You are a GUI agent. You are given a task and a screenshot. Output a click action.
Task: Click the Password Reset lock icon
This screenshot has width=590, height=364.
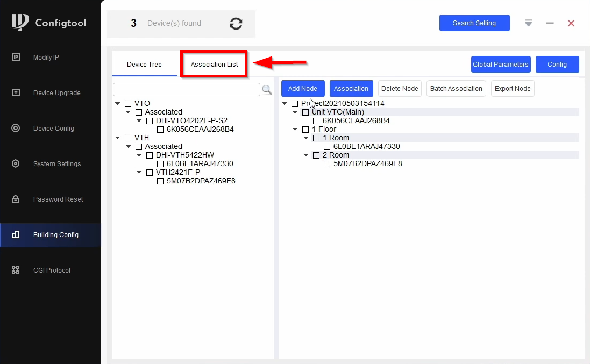click(16, 199)
